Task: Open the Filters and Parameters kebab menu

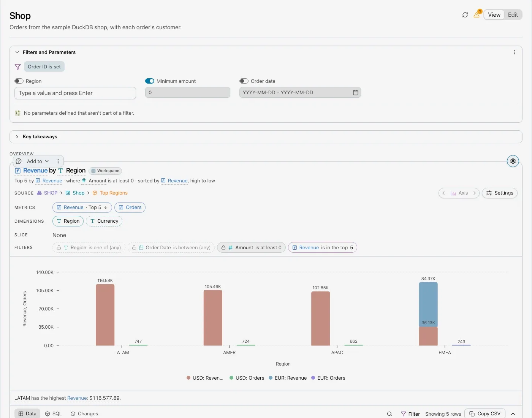Action: pyautogui.click(x=515, y=52)
